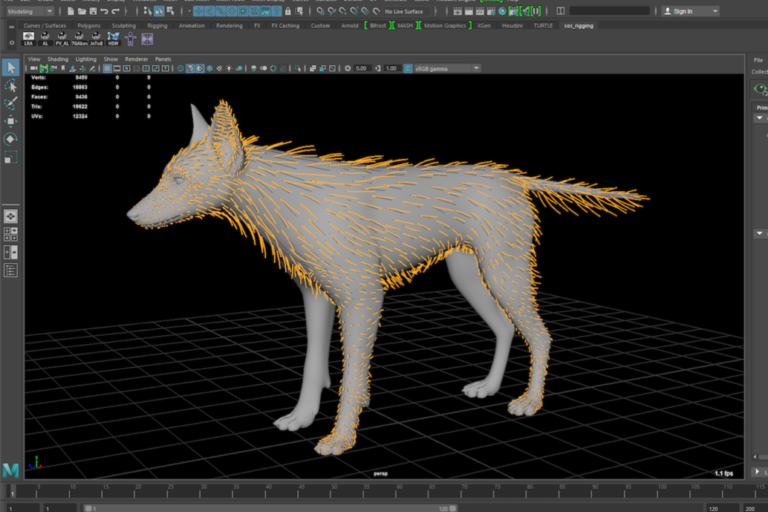
Task: Open the Modeling menu set dropdown
Action: click(x=29, y=11)
